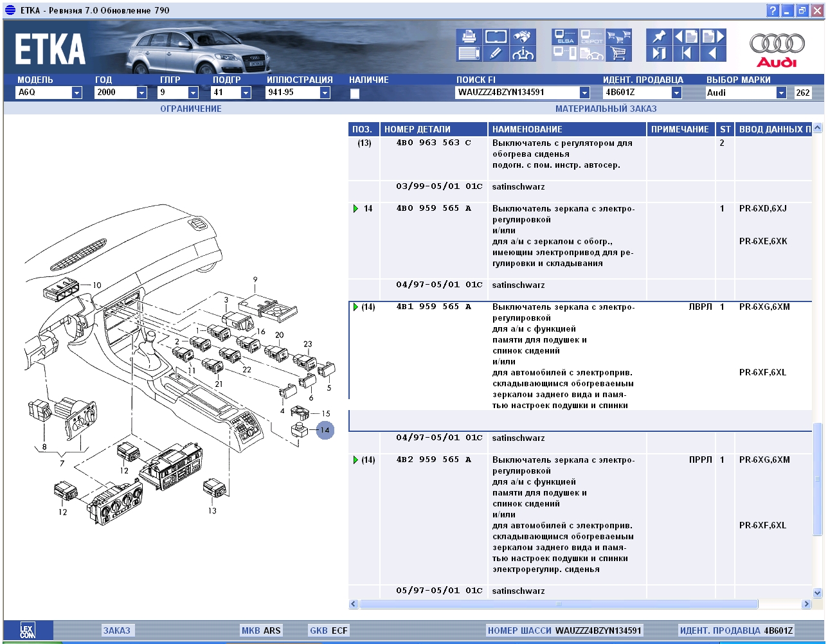The height and width of the screenshot is (644, 828).
Task: Open the ВЫБОР МАРКИ brand dropdown
Action: pyautogui.click(x=781, y=93)
